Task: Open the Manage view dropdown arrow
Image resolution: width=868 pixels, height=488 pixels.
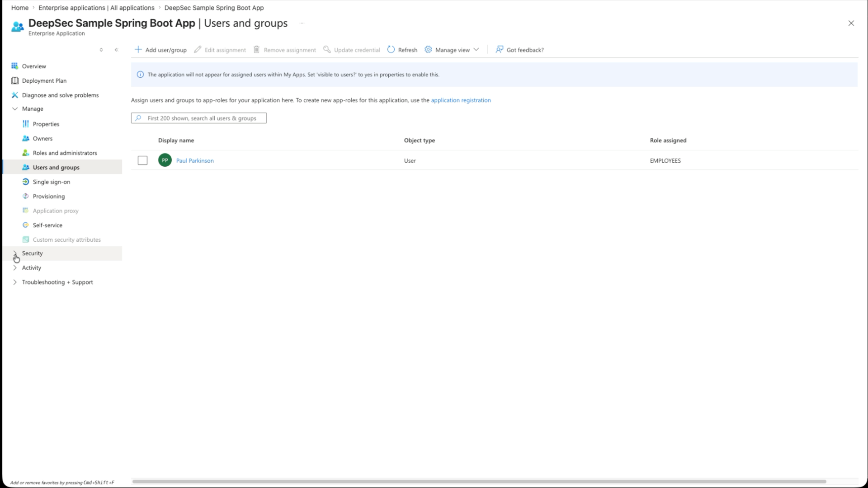Action: point(476,50)
